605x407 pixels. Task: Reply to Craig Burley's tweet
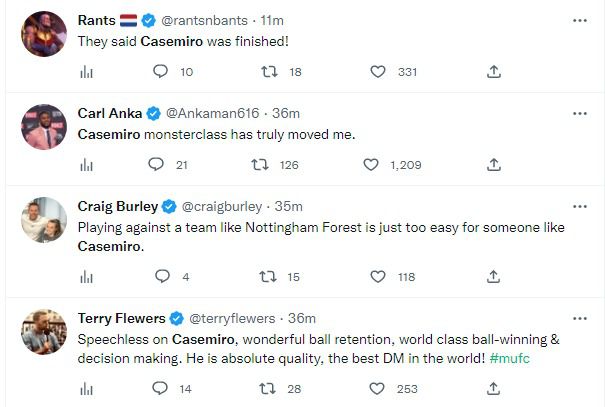click(159, 277)
